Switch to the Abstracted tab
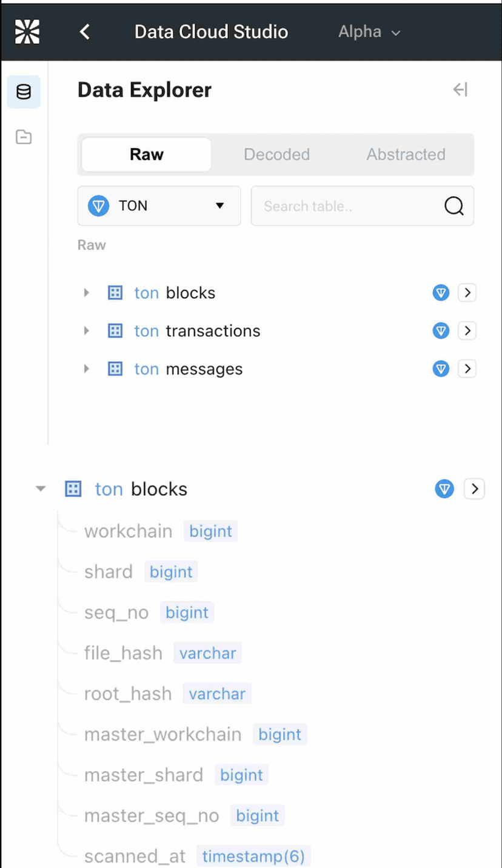502x868 pixels. point(406,155)
